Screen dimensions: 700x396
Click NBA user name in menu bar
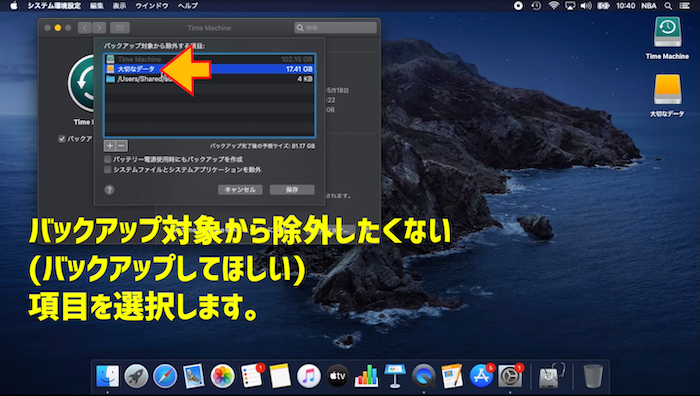click(649, 6)
